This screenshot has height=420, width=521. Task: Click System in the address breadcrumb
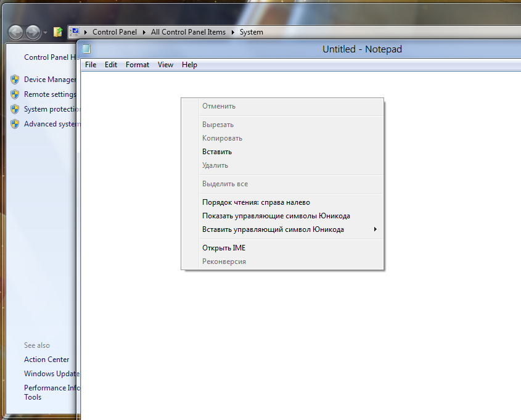pos(251,32)
